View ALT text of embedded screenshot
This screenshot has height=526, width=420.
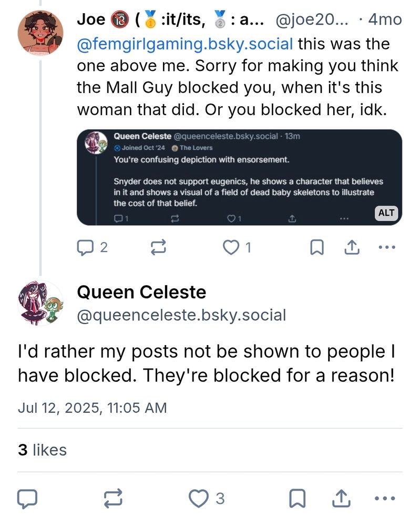coord(386,213)
